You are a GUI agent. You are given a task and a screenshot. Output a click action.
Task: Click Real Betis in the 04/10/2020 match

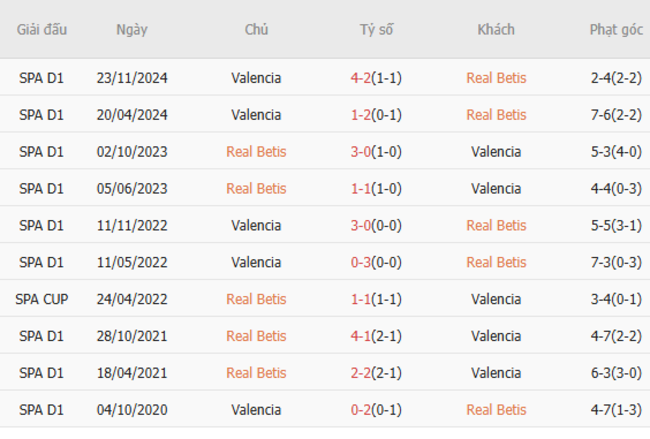click(x=496, y=410)
